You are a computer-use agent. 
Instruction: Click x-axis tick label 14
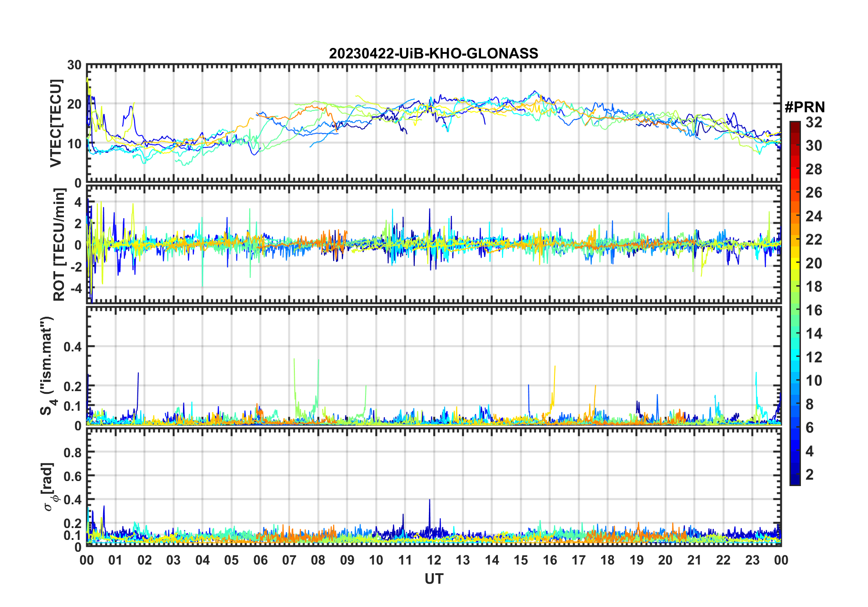pos(492,560)
